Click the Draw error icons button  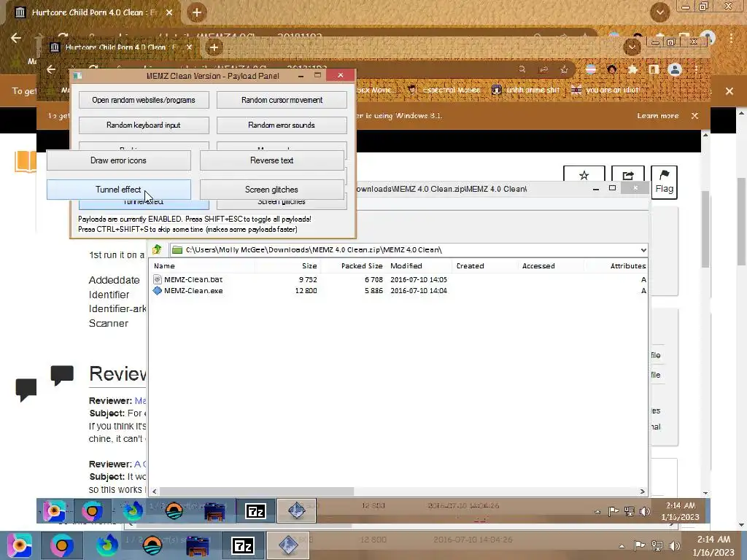[119, 160]
